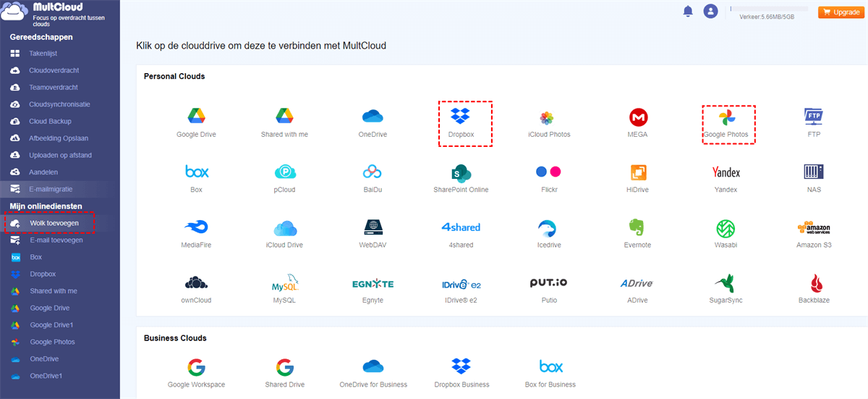This screenshot has height=399, width=868.
Task: Add Box for Business
Action: [550, 366]
